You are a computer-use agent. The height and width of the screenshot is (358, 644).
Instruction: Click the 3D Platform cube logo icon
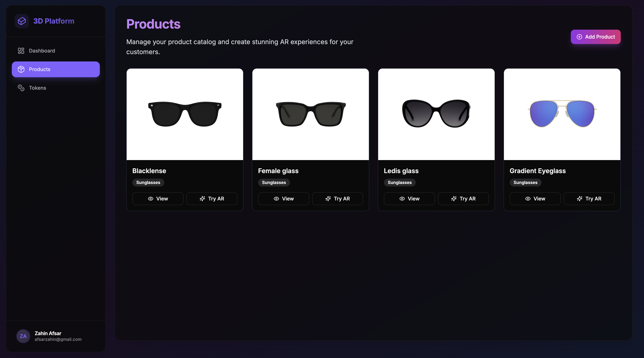coord(22,21)
